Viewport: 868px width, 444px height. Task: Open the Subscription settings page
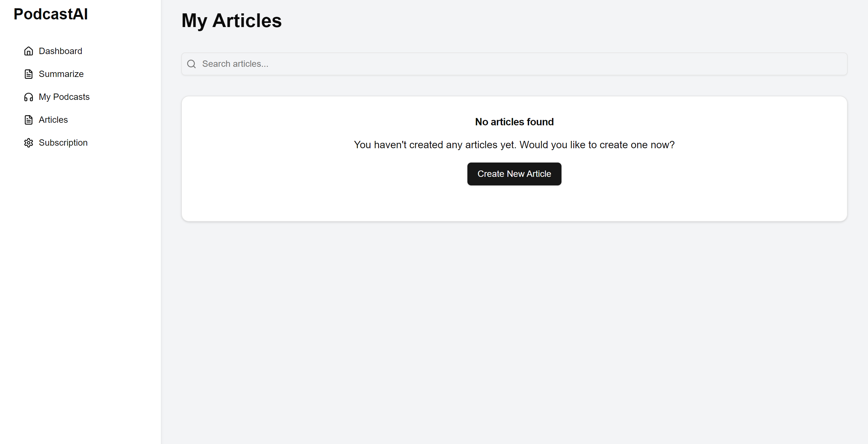click(56, 142)
